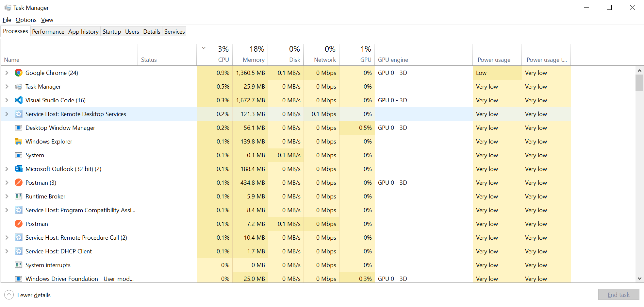644x307 pixels.
Task: Sort by the Memory column header
Action: [250, 55]
